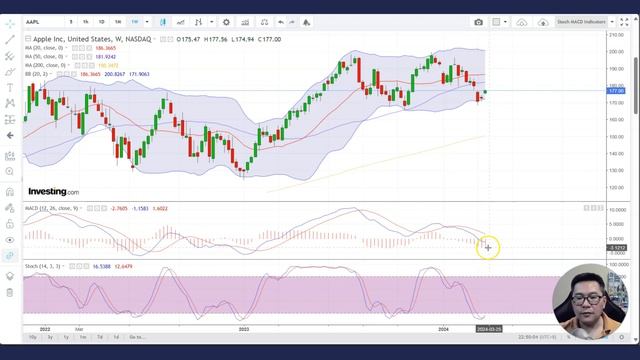Open the prediction and measurement tools
640x360 pixels.
click(x=10, y=120)
